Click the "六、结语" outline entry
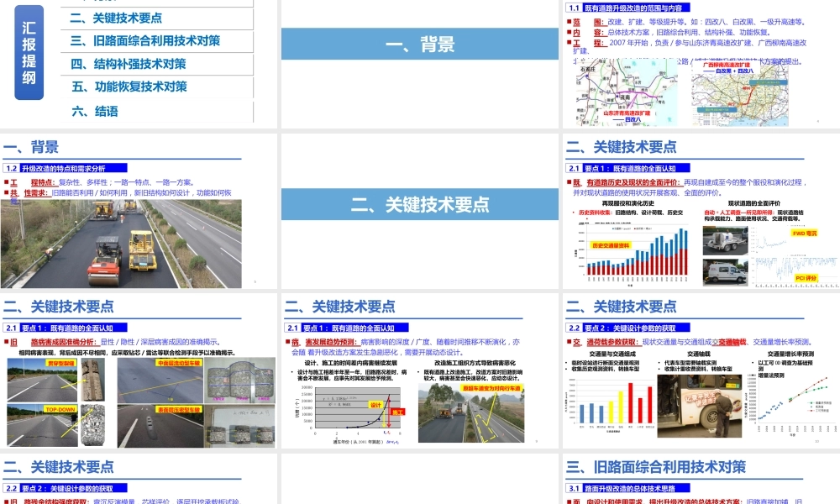The height and width of the screenshot is (504, 840). pyautogui.click(x=95, y=111)
